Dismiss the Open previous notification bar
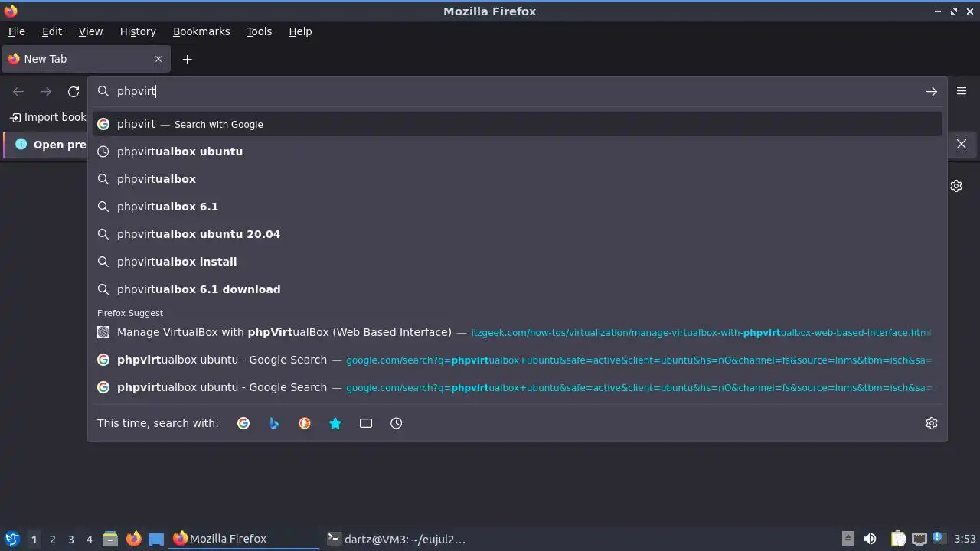Viewport: 980px width, 551px height. tap(962, 144)
